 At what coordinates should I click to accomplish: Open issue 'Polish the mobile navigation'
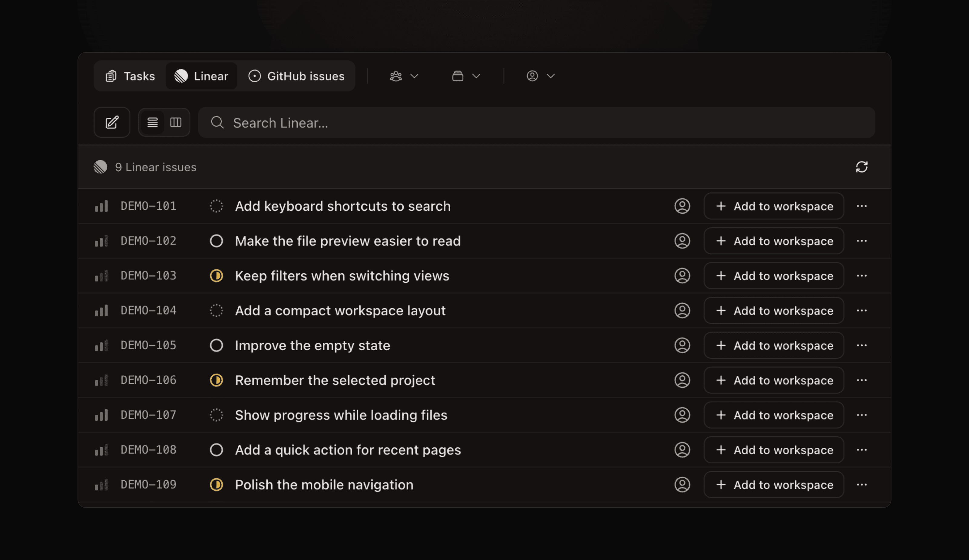324,485
